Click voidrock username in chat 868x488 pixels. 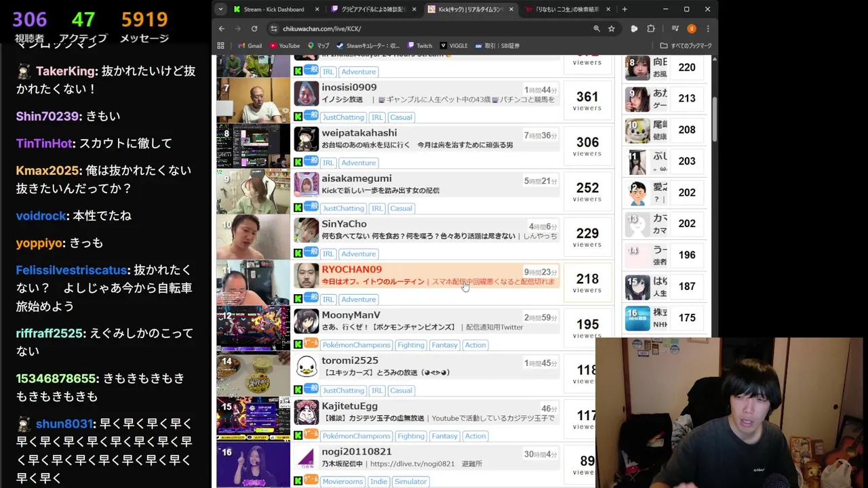[x=41, y=216]
